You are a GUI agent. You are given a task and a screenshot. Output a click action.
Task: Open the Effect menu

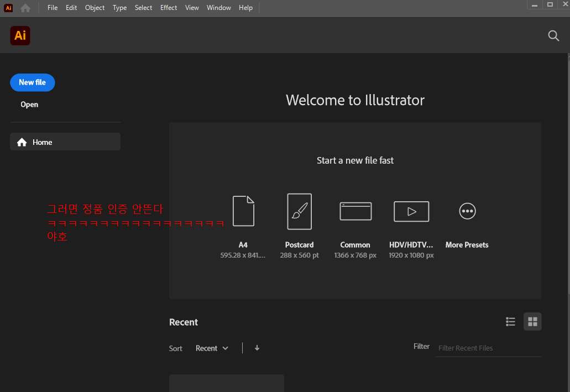[x=168, y=8]
